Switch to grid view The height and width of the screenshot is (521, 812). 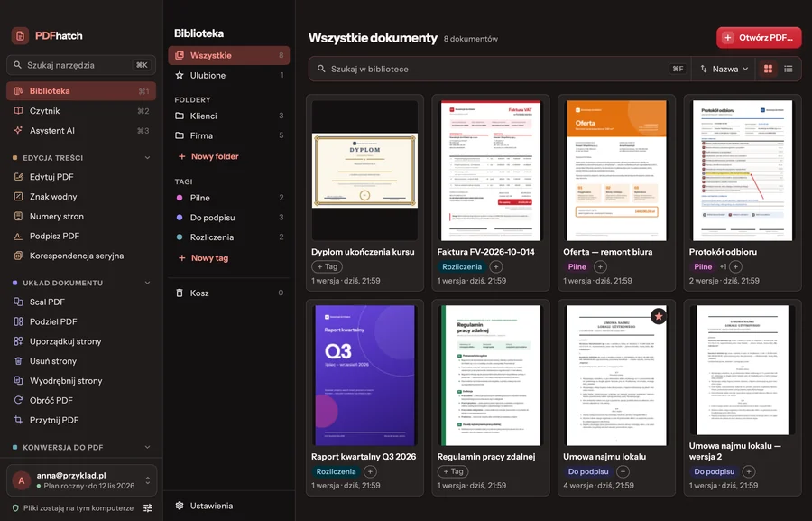point(768,69)
